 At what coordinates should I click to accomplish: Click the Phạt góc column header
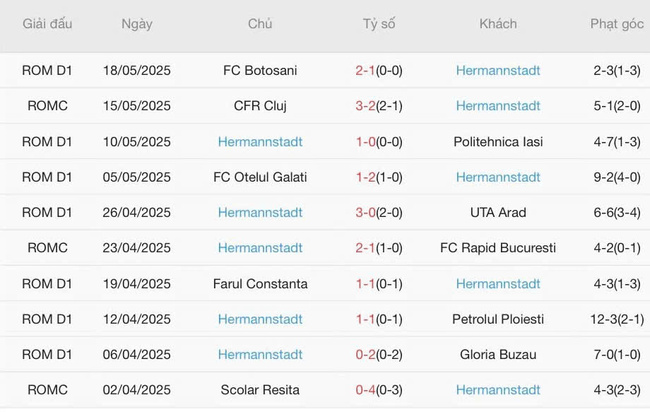point(617,24)
